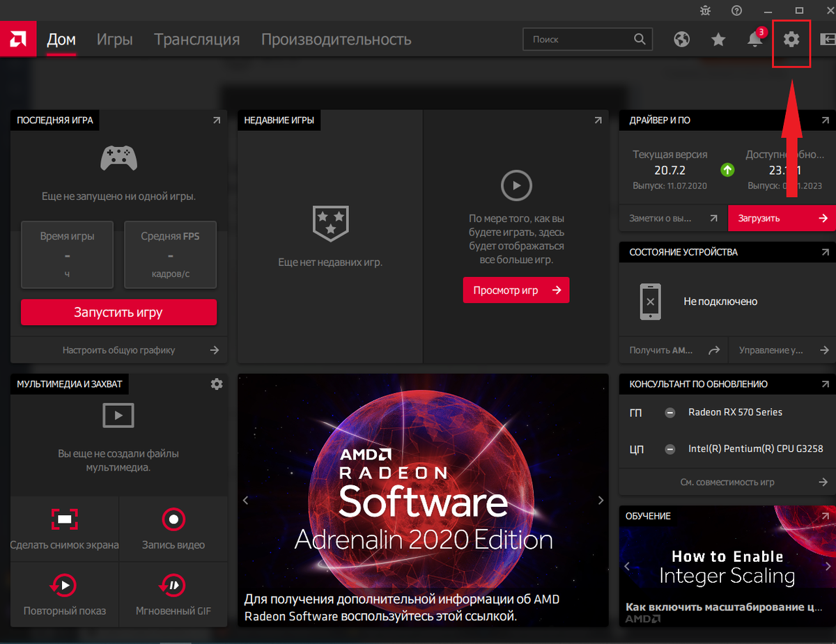Viewport: 836px width, 644px height.
Task: Show previous banner slide arrow
Action: click(245, 500)
